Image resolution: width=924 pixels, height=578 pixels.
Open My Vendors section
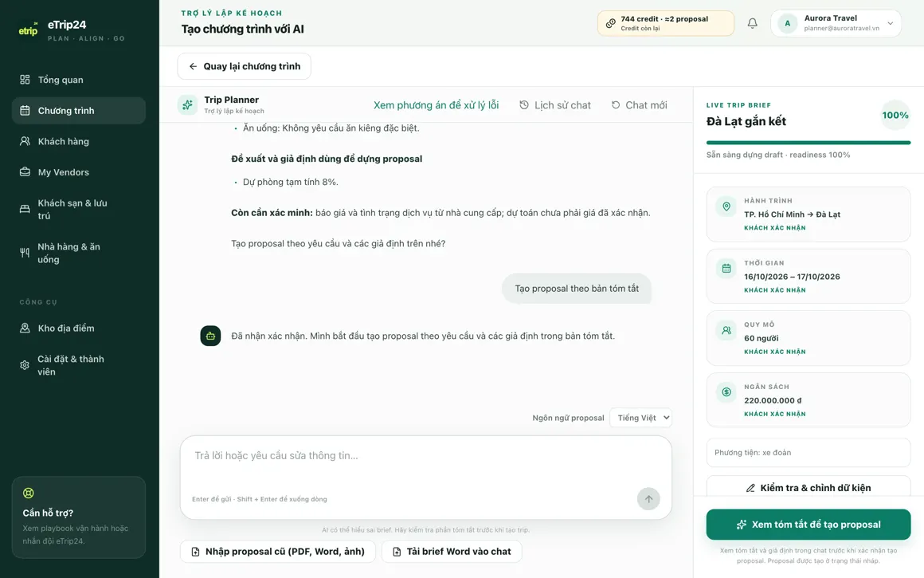click(78, 172)
